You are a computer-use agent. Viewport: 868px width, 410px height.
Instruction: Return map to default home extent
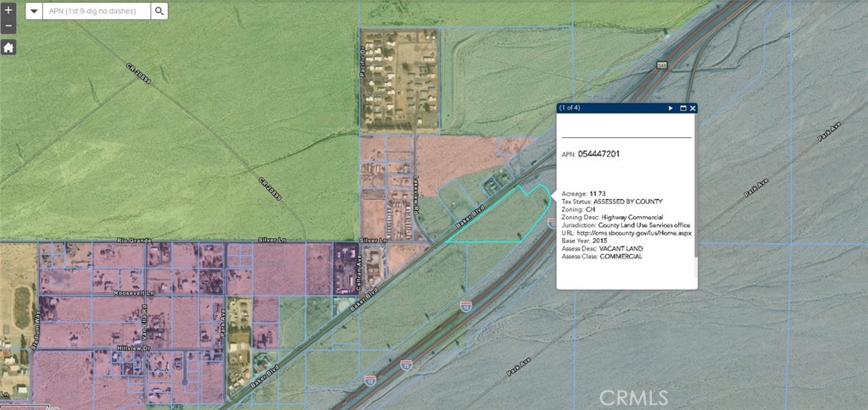[x=8, y=47]
